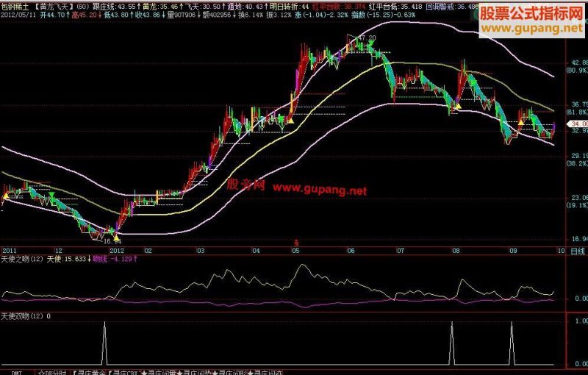This screenshot has width=588, height=375.
Task: Open the 天使之吻(12) indicator title
Action: [22, 259]
